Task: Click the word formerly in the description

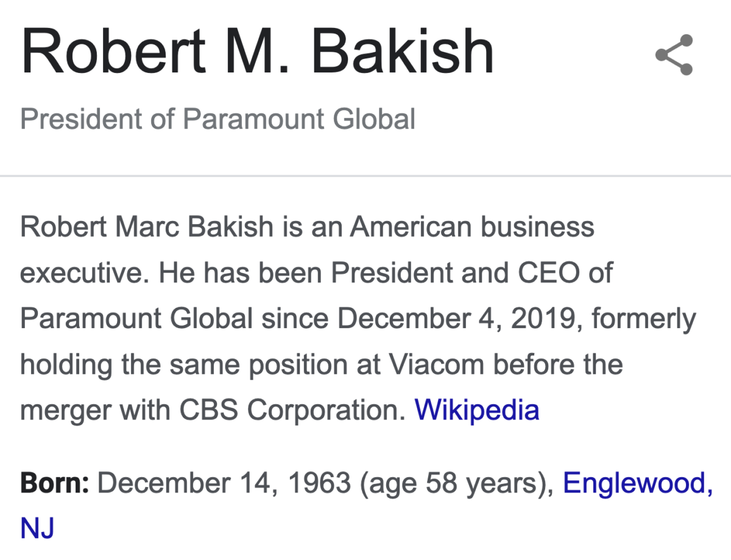Action: 643,320
